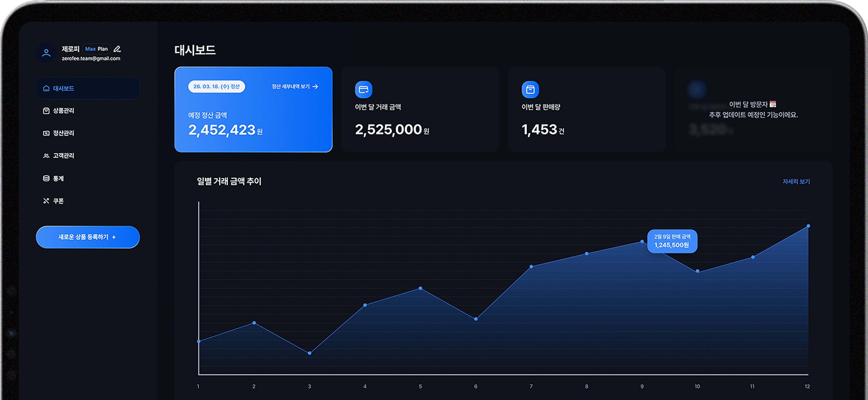Image resolution: width=868 pixels, height=400 pixels.
Task: Click the day 5 chart data point
Action: (x=420, y=288)
